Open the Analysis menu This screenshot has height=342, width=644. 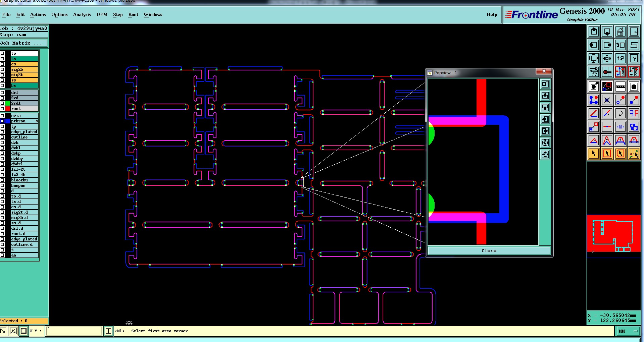click(x=82, y=14)
